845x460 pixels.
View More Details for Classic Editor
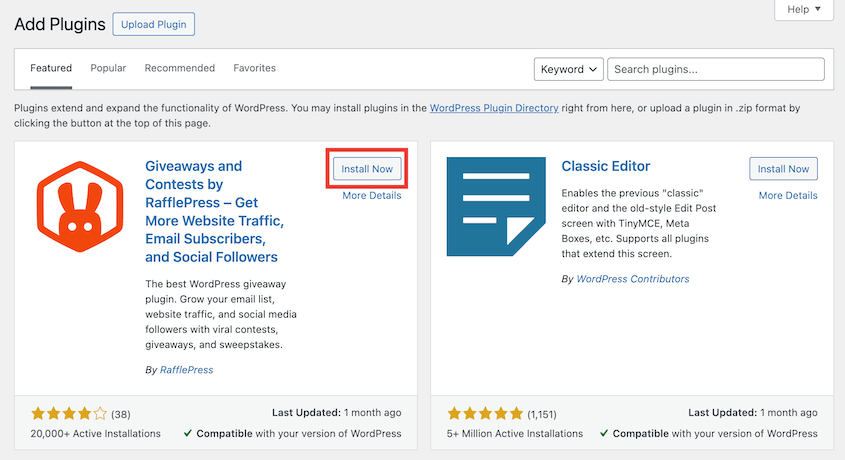[x=788, y=196]
